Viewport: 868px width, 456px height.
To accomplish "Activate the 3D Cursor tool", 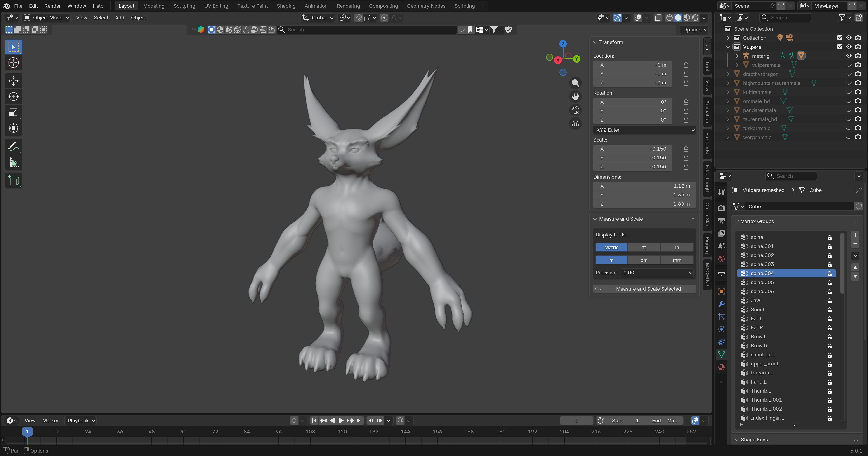I will 14,63.
